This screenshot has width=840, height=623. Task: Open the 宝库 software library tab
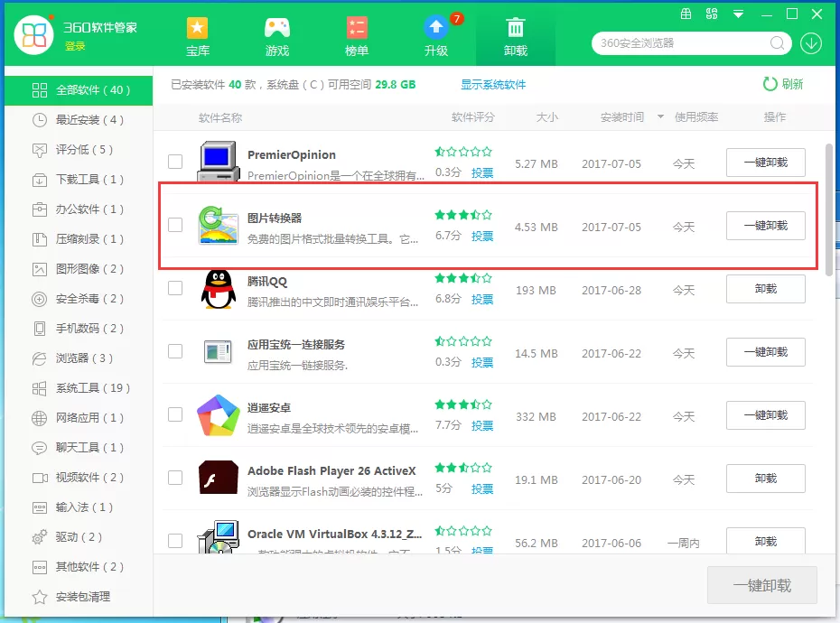pyautogui.click(x=197, y=36)
